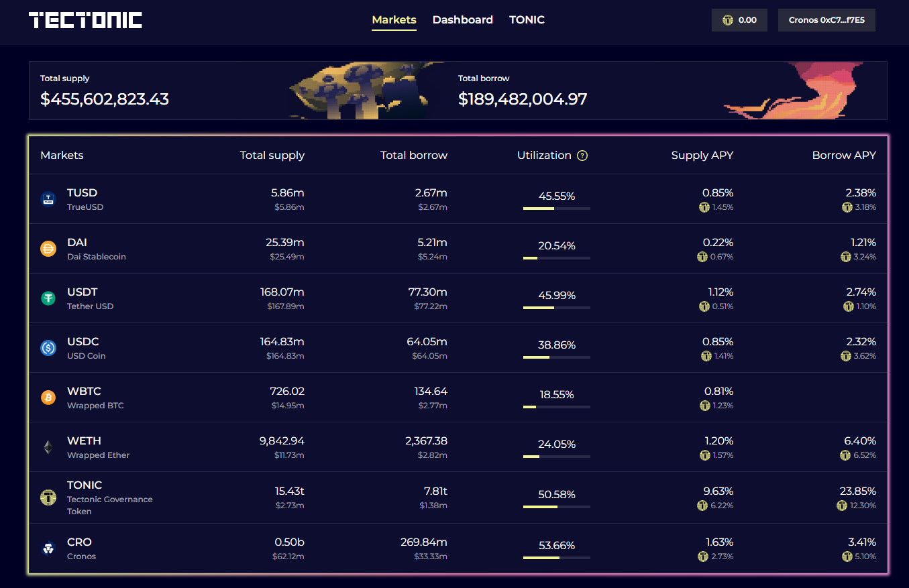The height and width of the screenshot is (588, 909).
Task: Open the TONIC tab
Action: click(527, 20)
